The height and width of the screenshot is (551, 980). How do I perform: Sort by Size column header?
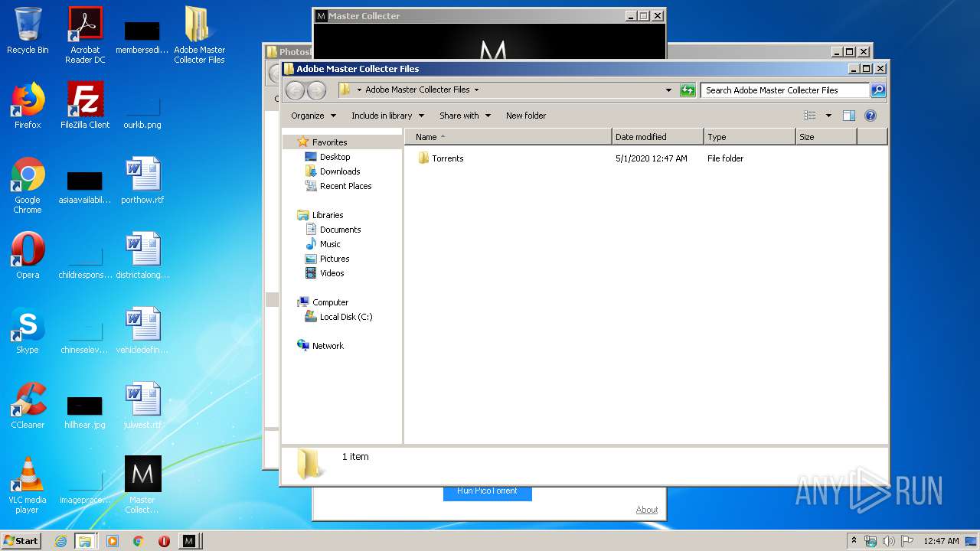click(x=825, y=137)
